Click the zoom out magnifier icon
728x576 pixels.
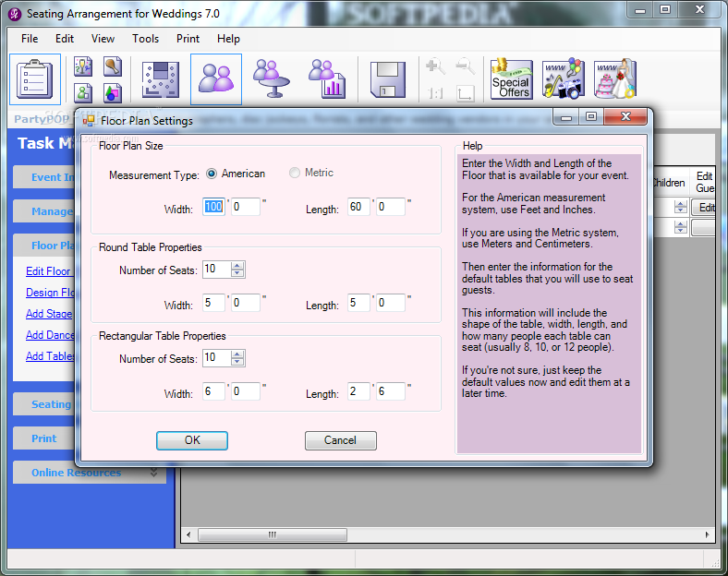point(465,66)
